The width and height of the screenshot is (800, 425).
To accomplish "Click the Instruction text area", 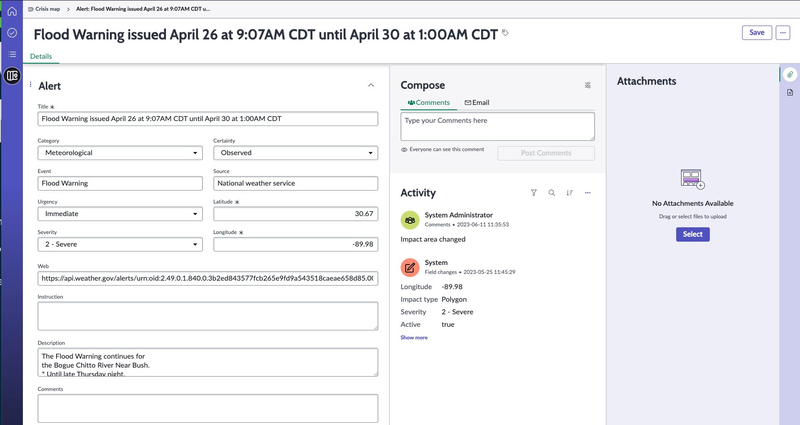I will 208,316.
